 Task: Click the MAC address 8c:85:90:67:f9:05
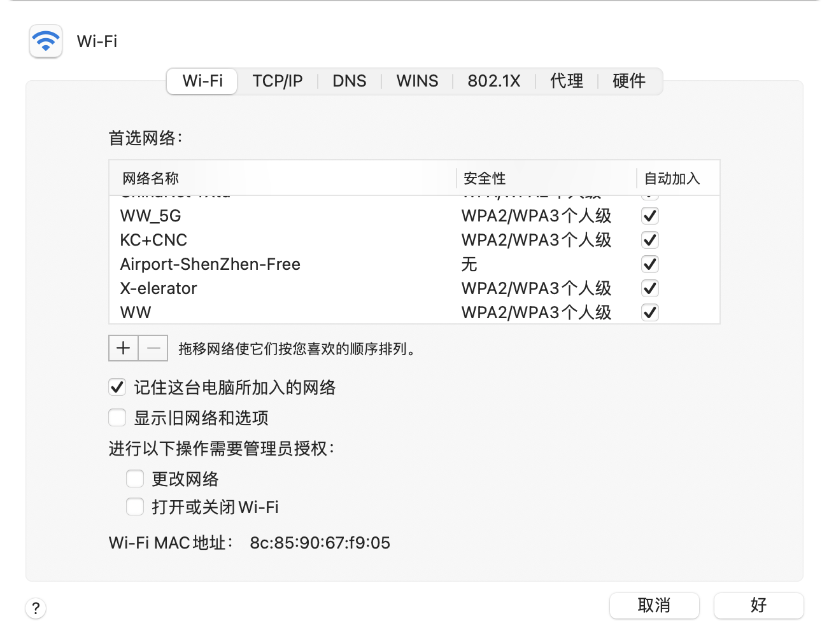point(320,543)
